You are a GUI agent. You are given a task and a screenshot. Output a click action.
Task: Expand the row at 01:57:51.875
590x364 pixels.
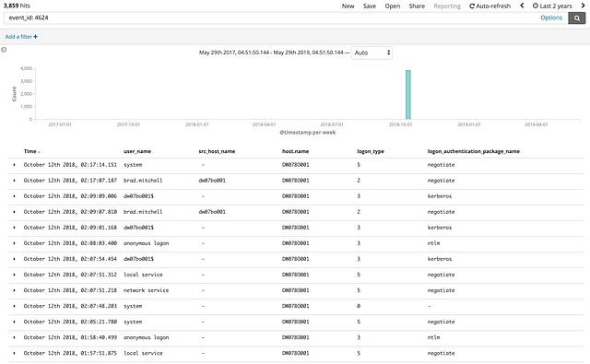(x=15, y=353)
